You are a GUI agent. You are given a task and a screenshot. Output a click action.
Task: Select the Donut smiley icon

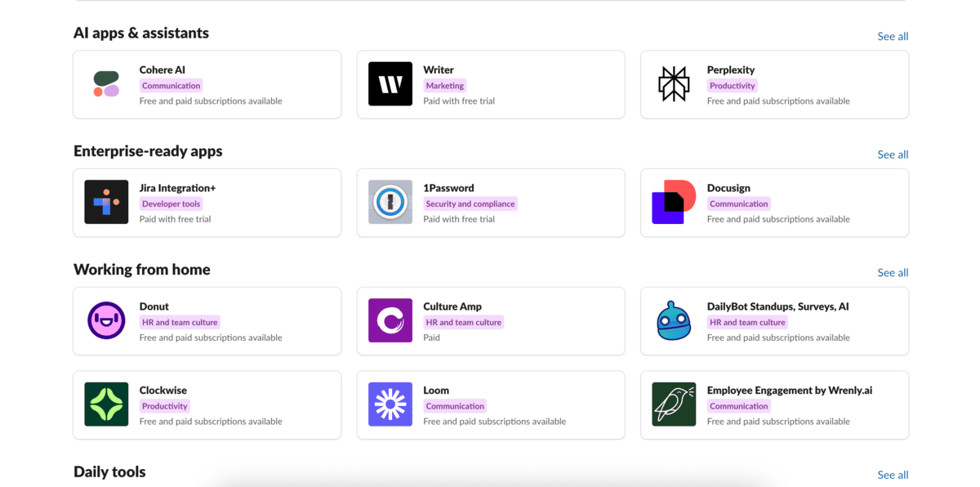106,320
